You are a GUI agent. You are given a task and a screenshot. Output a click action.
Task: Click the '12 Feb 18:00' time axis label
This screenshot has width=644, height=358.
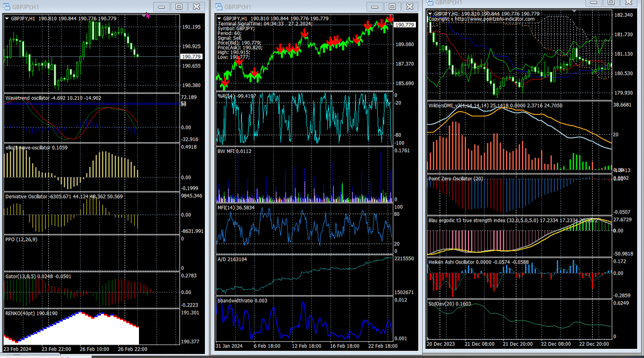pyautogui.click(x=308, y=347)
